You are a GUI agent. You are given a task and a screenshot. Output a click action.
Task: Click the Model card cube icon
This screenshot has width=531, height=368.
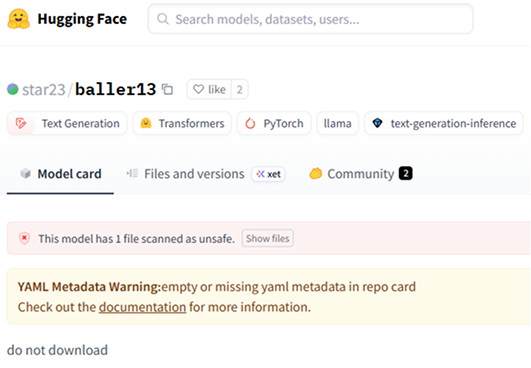[25, 174]
